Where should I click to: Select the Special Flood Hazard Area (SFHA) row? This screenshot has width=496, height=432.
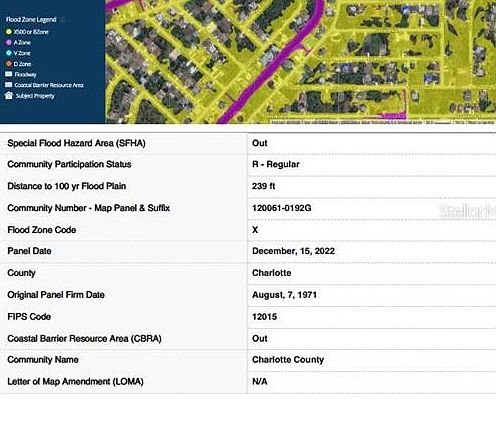(x=248, y=143)
